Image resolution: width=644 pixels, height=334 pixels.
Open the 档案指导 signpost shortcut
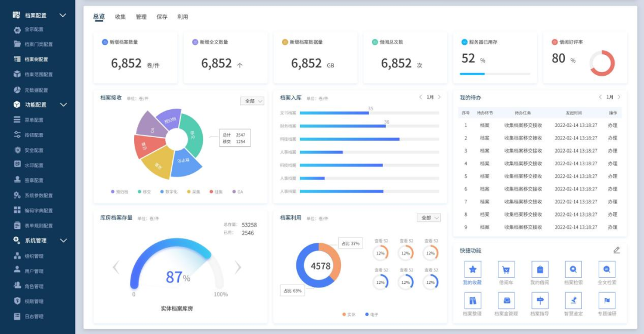pyautogui.click(x=540, y=301)
